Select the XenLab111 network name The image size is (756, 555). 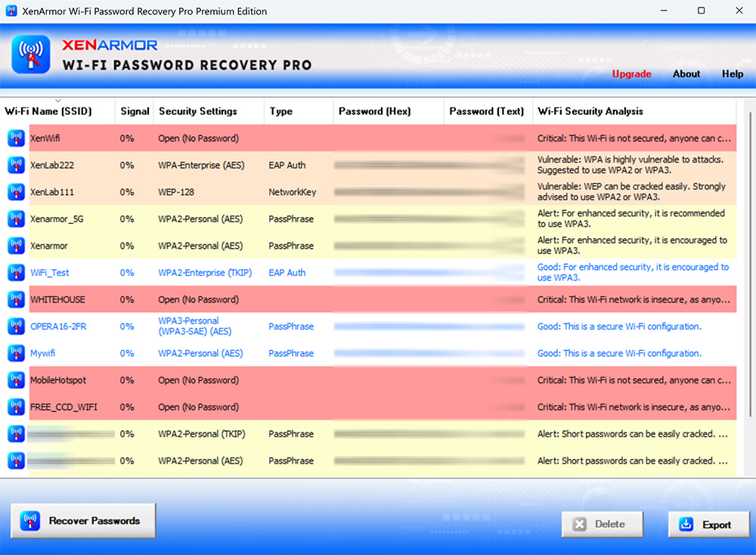(52, 192)
